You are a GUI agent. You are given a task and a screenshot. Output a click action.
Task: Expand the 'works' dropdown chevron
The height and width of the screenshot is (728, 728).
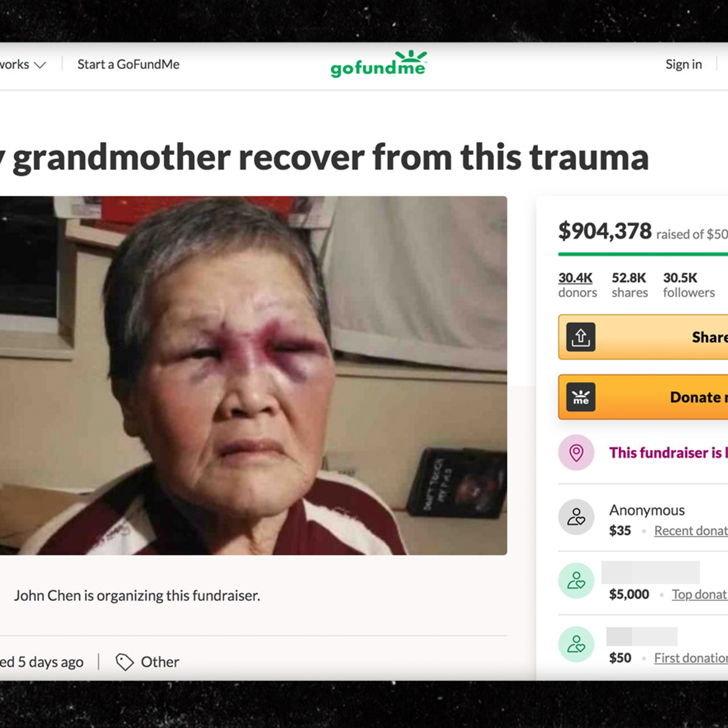point(40,65)
